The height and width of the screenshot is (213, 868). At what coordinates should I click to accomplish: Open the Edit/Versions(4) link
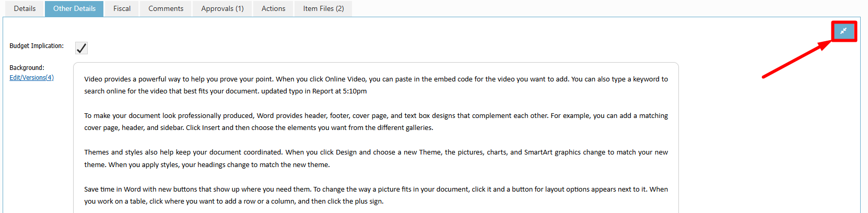[31, 78]
